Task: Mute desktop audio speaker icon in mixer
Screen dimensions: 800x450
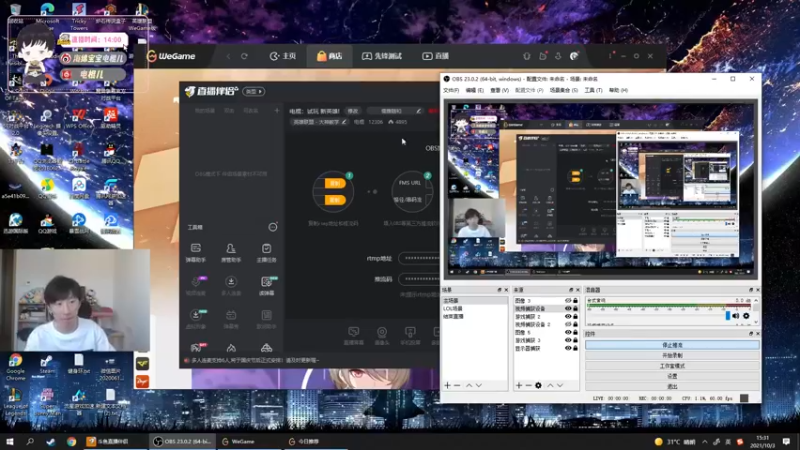Action: click(x=736, y=316)
